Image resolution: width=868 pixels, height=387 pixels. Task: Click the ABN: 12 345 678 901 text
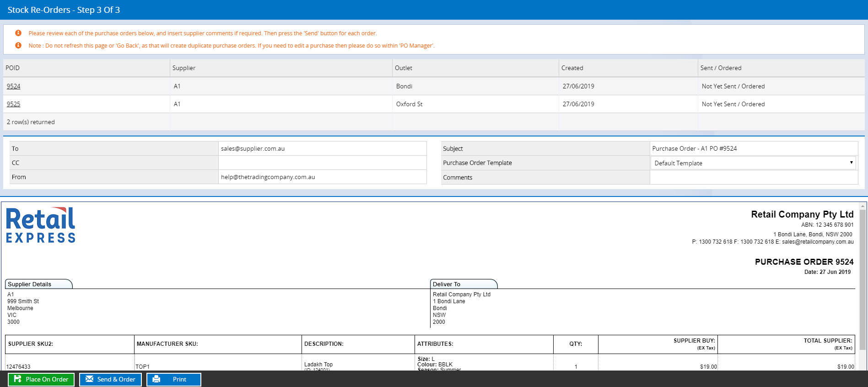pyautogui.click(x=827, y=225)
